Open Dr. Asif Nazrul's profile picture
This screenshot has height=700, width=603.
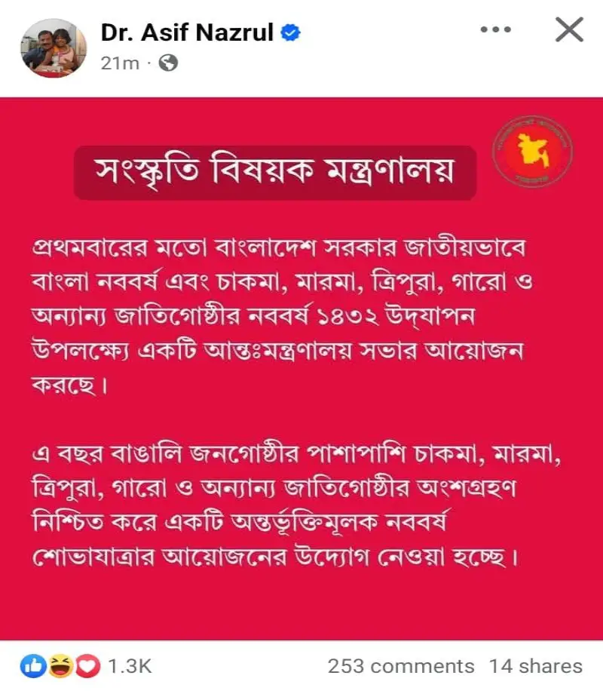tap(54, 48)
